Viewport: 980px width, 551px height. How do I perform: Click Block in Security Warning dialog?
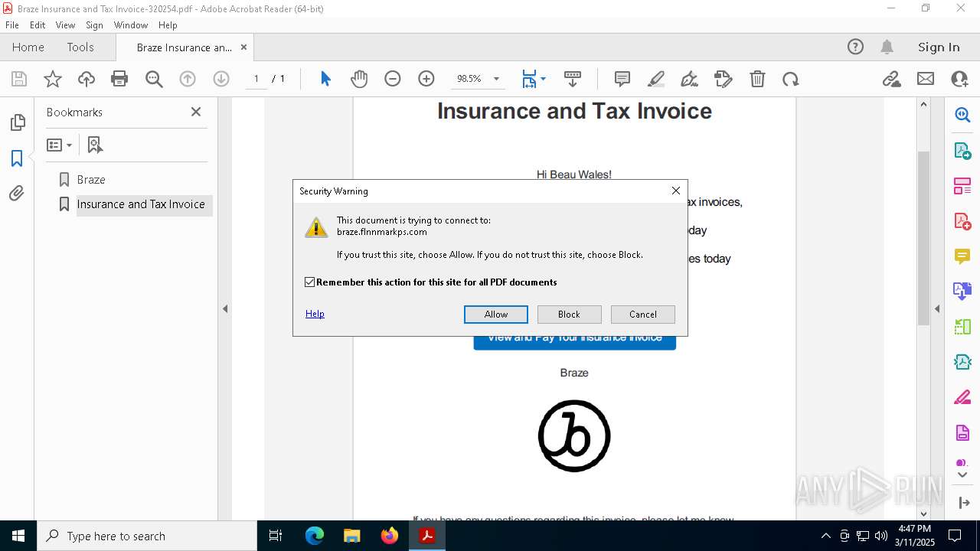(569, 315)
